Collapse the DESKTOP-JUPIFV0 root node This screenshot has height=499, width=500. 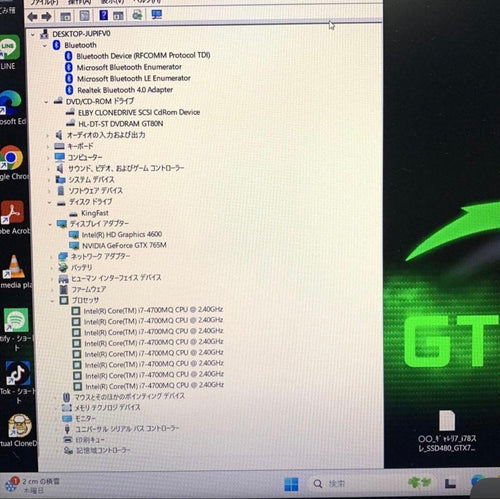click(33, 34)
